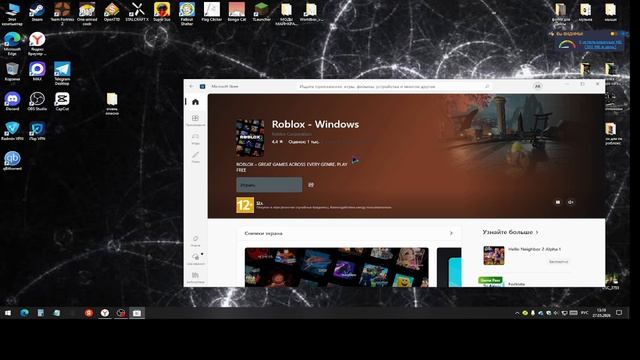Focus the Microsoft Store search field
This screenshot has width=640, height=360.
394,87
